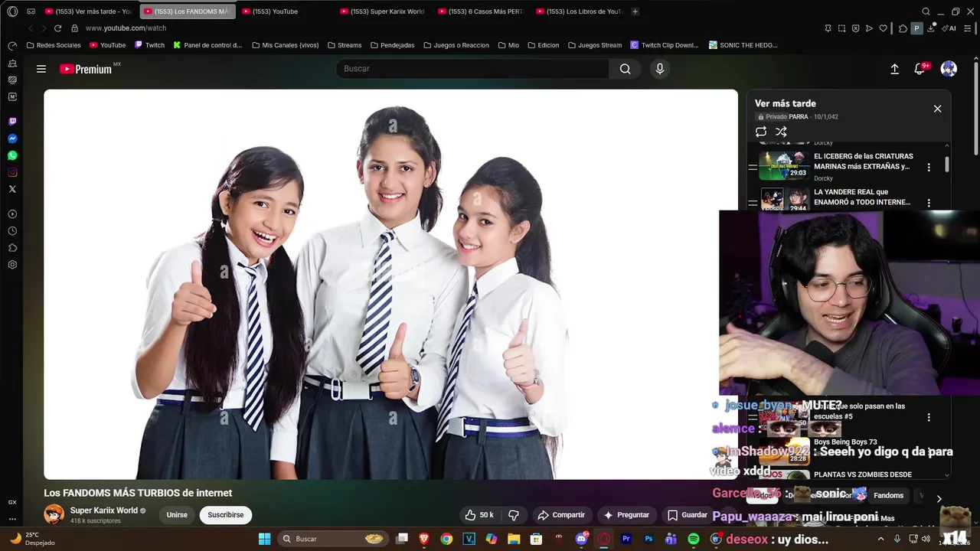Click the Suscribirse button

tap(226, 515)
